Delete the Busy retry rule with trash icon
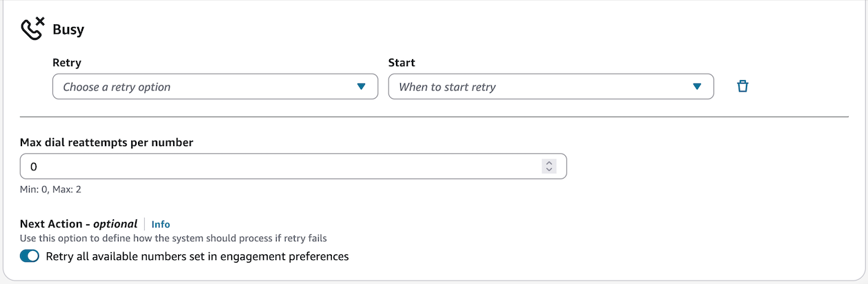Viewport: 868px width, 284px height. pyautogui.click(x=742, y=87)
